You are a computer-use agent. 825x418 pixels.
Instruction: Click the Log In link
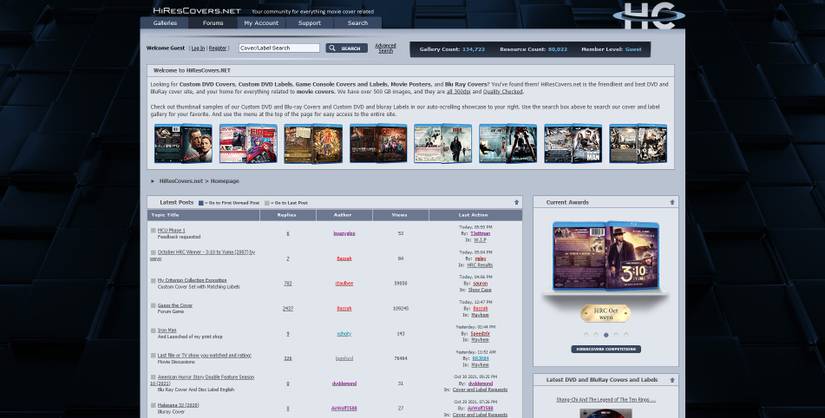[x=198, y=48]
